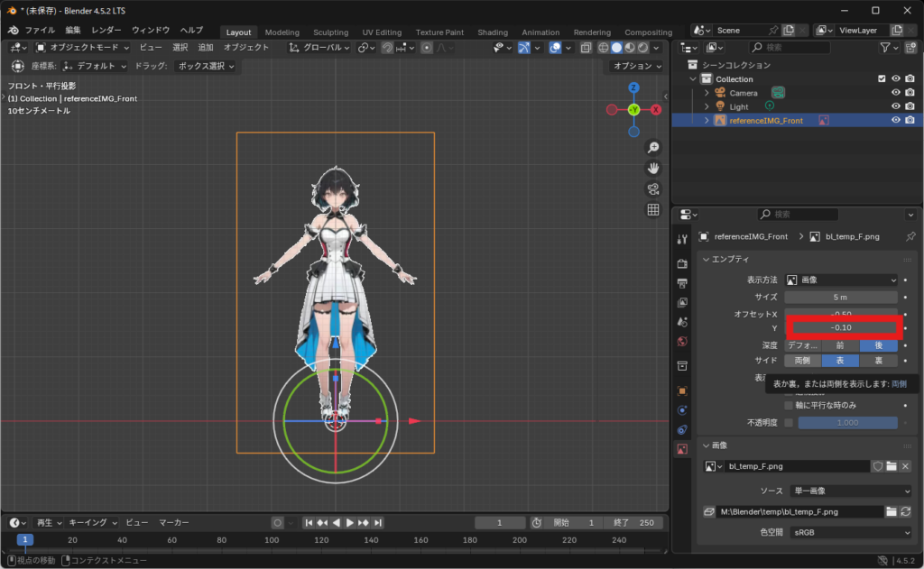Click the 不透明度 slider showing 1.000
The image size is (924, 569).
[x=847, y=423]
